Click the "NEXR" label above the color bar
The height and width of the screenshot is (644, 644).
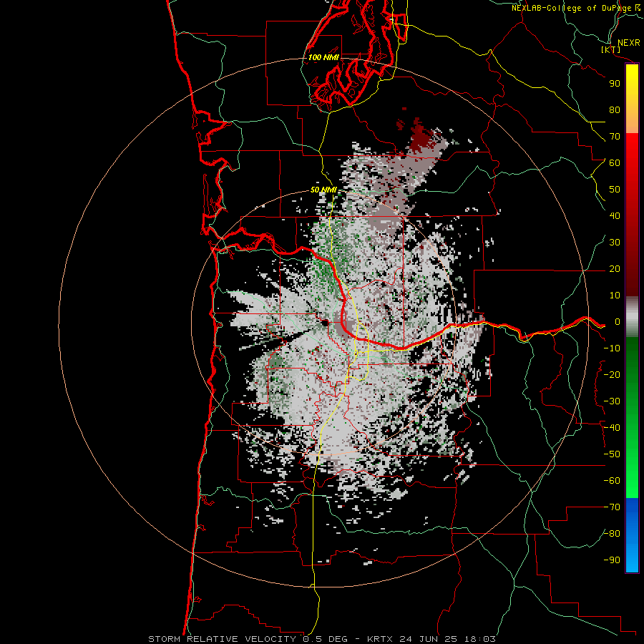pyautogui.click(x=629, y=43)
